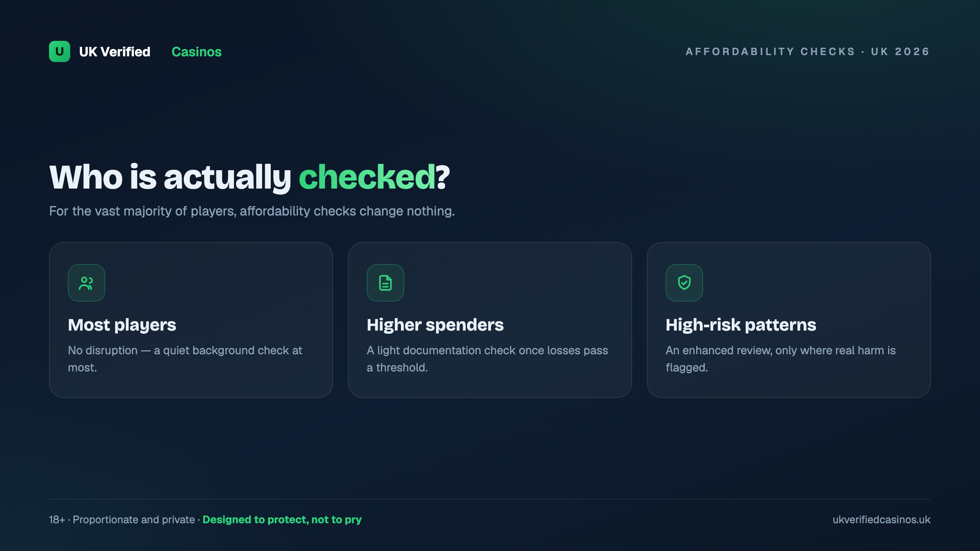
Task: Click the document file icon
Action: pos(385,283)
